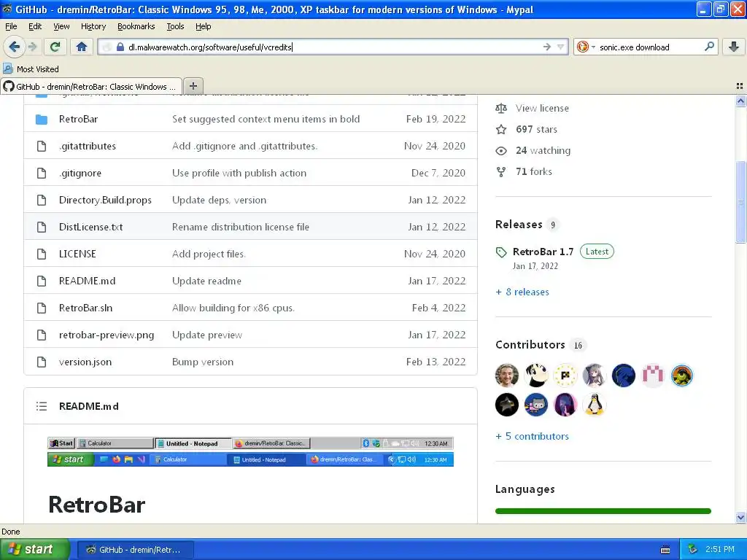
Task: Click the address bar URL field
Action: point(333,47)
